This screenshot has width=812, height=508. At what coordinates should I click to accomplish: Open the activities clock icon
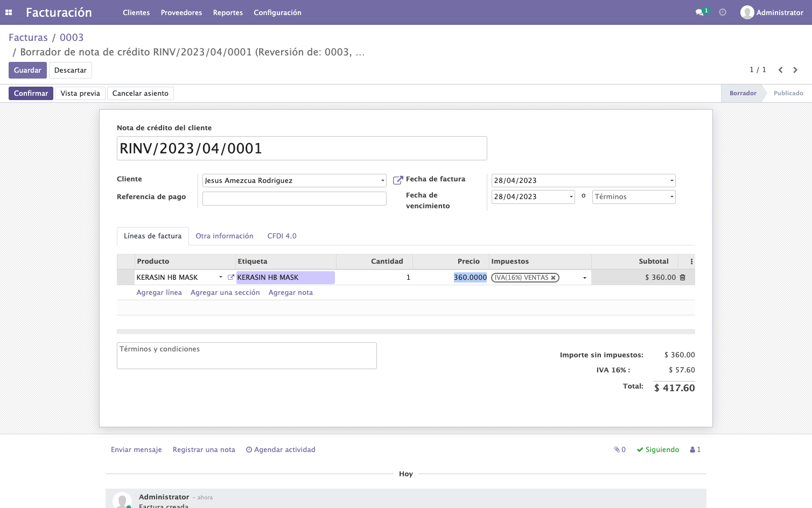[723, 12]
